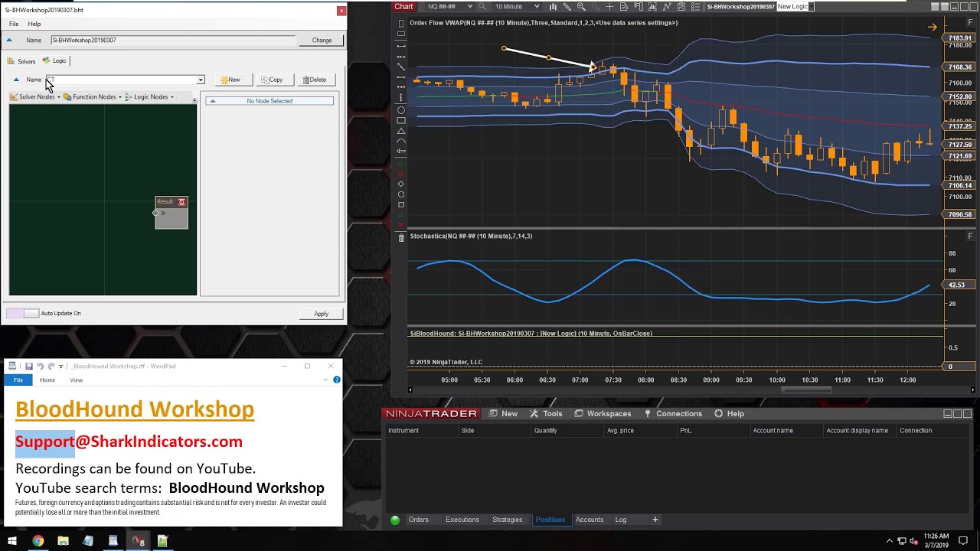This screenshot has height=551, width=980.
Task: Open File Explorer from the taskbar
Action: (x=63, y=541)
